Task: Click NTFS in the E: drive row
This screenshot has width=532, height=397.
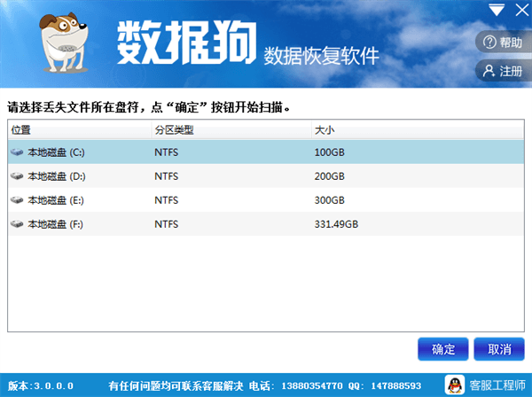Action: coord(167,200)
